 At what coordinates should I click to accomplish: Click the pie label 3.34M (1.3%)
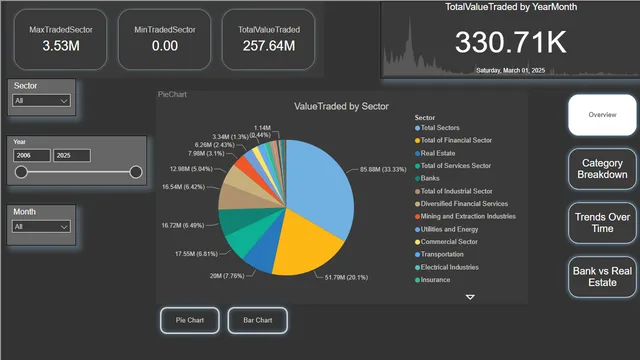(230, 137)
